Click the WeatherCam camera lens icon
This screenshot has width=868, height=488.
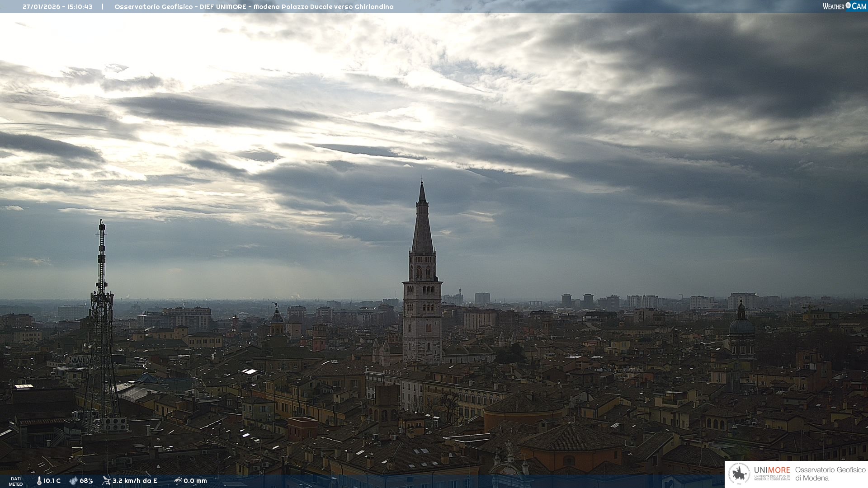point(848,5)
